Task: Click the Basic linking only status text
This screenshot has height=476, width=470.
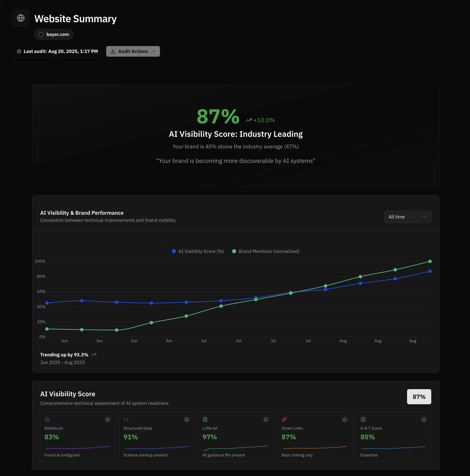Action: (x=297, y=455)
